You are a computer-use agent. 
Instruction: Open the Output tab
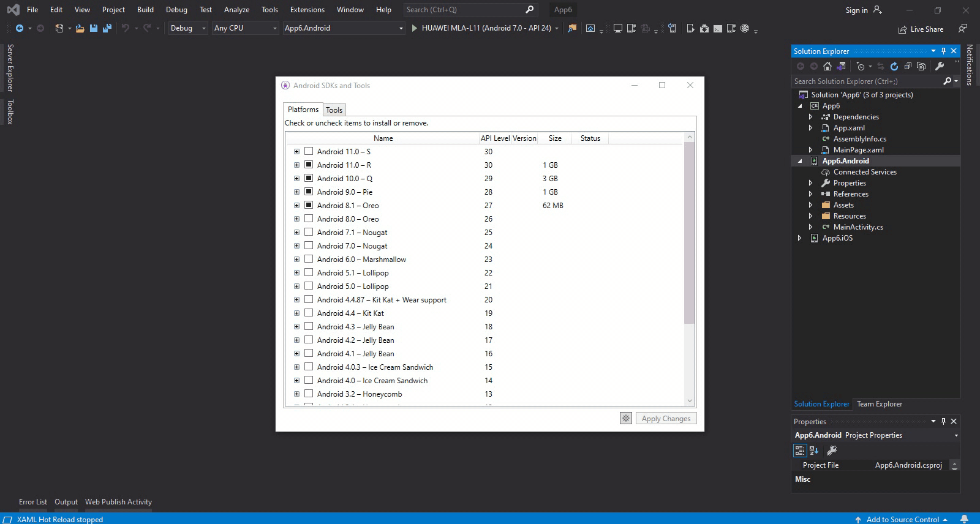tap(66, 502)
